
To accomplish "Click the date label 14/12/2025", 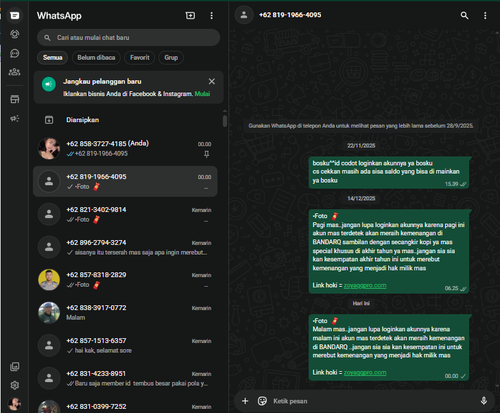I will pyautogui.click(x=361, y=199).
